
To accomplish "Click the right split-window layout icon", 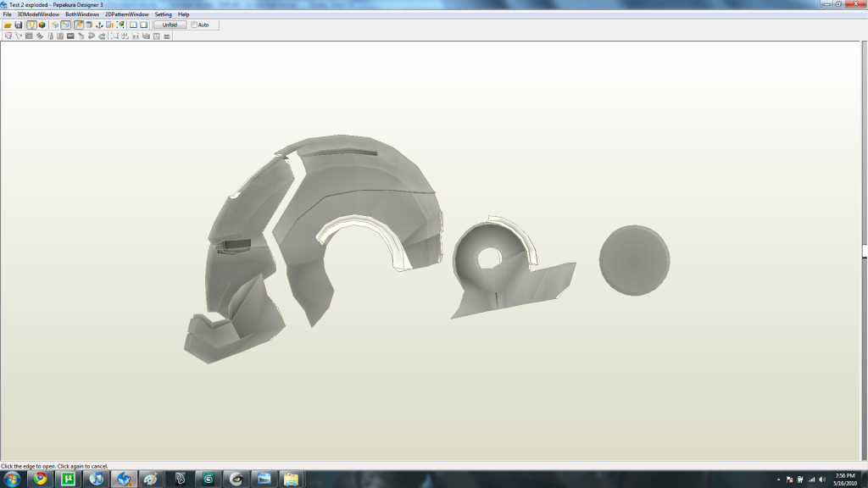I will tap(144, 25).
